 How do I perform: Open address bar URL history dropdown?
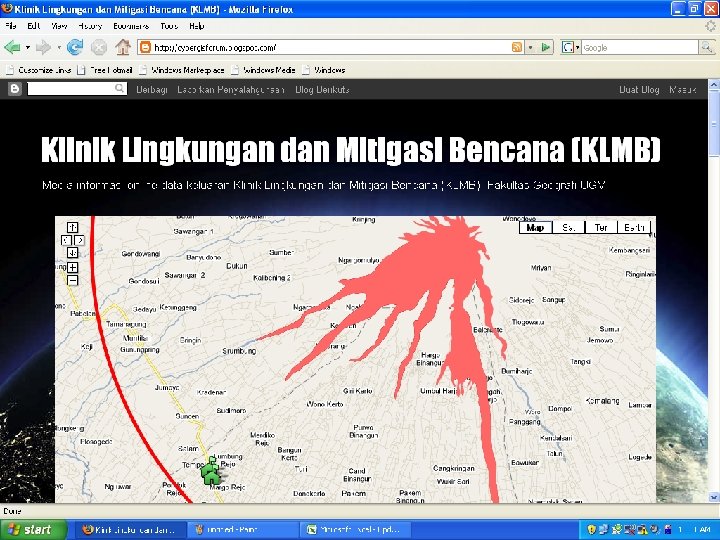point(531,47)
